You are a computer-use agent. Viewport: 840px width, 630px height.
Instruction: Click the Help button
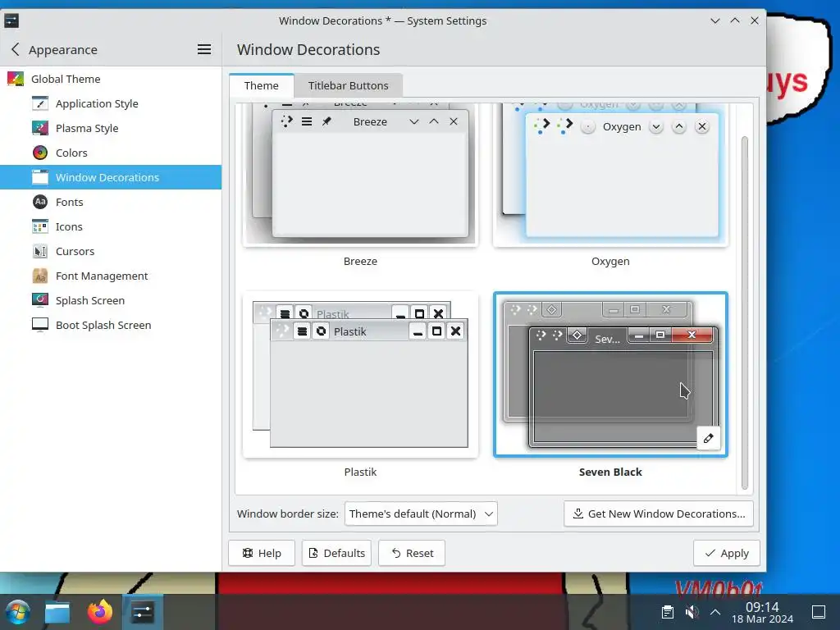tap(262, 553)
